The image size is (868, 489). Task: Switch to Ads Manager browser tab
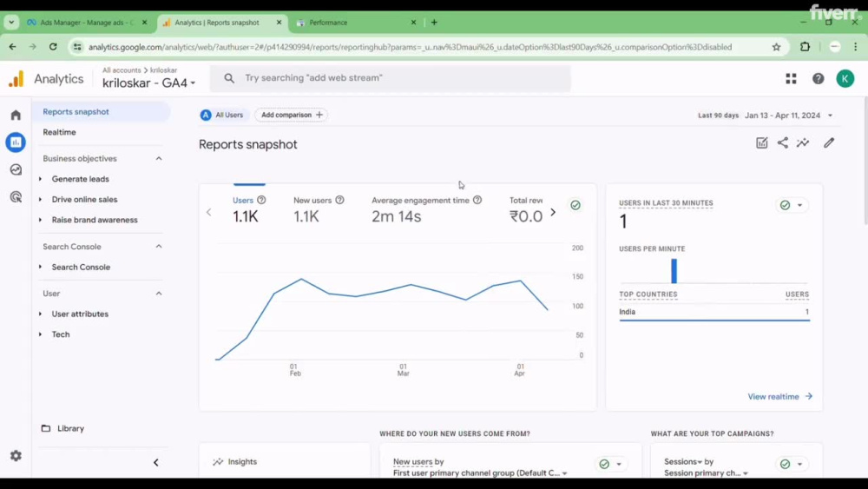pyautogui.click(x=88, y=23)
